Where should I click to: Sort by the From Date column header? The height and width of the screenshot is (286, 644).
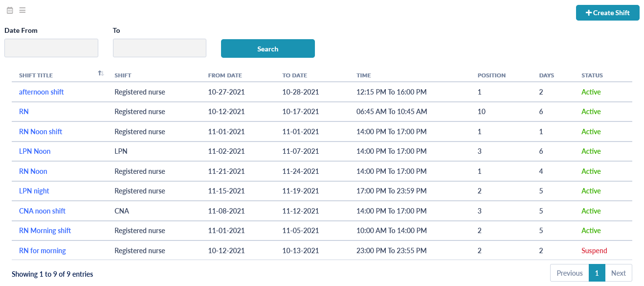point(225,75)
